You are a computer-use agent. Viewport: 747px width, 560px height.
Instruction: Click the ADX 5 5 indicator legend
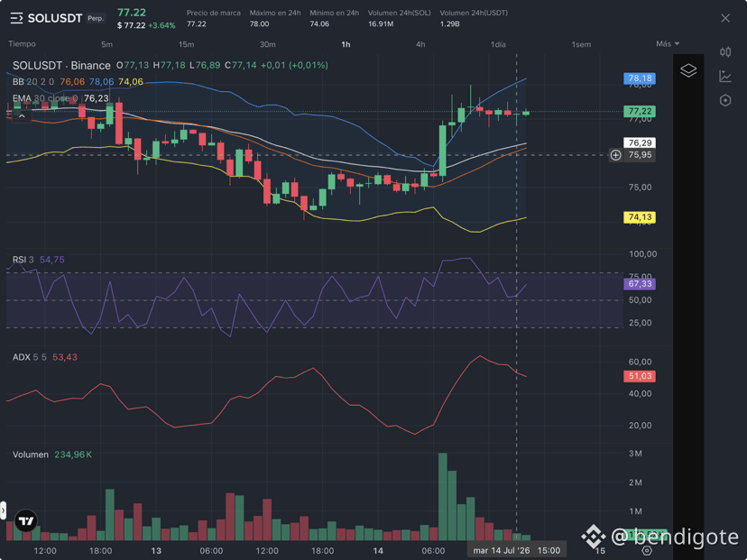pyautogui.click(x=30, y=357)
